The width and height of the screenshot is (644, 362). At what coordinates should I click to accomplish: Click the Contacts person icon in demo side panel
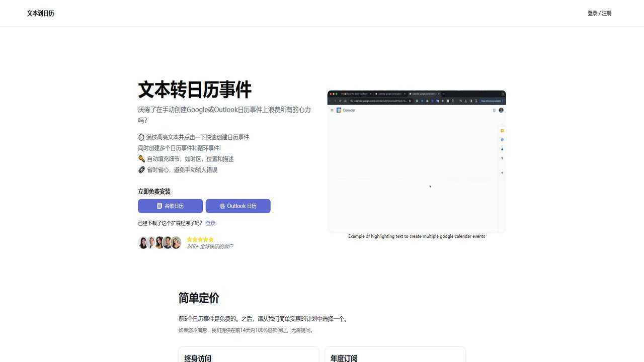coord(502,149)
